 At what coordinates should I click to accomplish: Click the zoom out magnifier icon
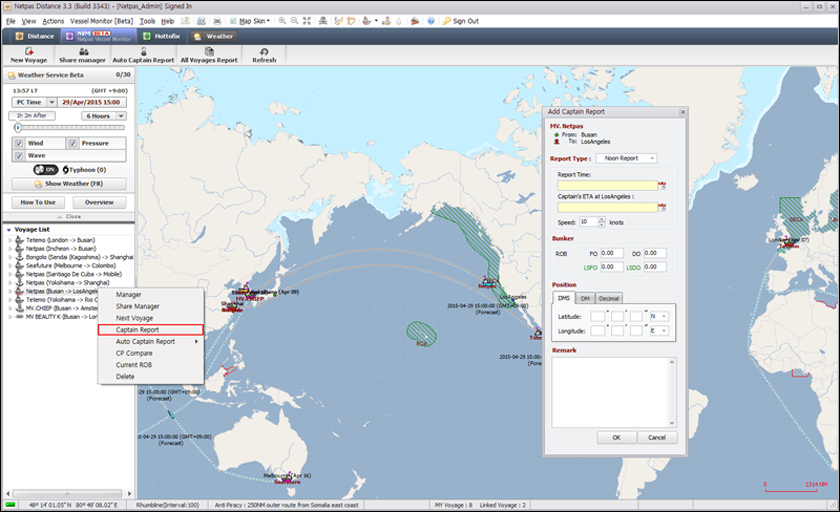click(x=294, y=21)
